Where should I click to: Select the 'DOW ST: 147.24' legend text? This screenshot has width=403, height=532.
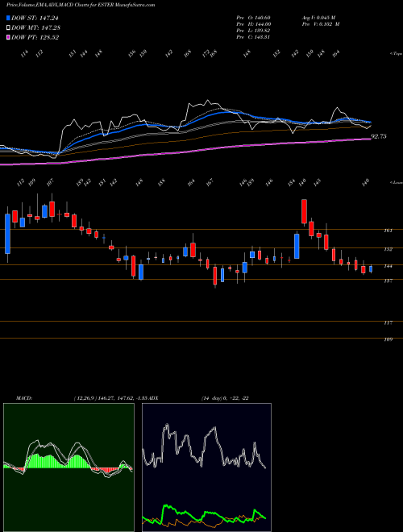coord(35,19)
